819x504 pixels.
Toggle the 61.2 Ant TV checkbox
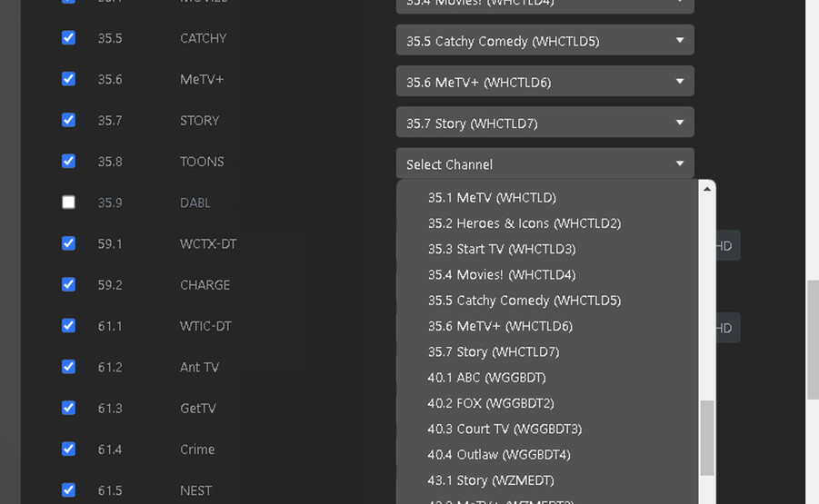tap(68, 367)
